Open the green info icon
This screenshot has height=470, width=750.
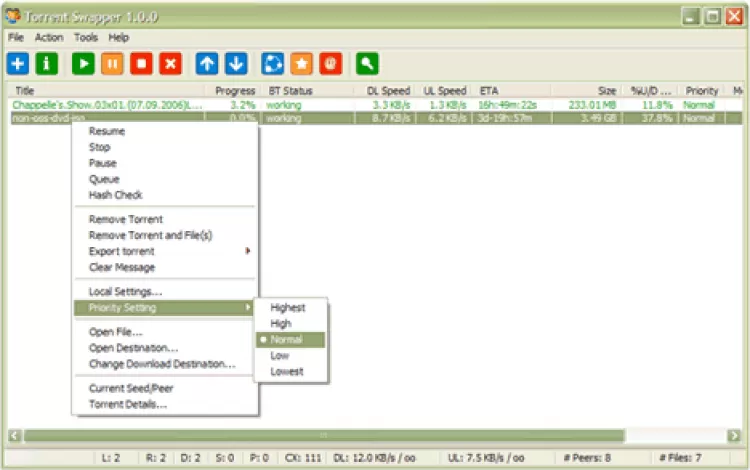click(x=46, y=64)
